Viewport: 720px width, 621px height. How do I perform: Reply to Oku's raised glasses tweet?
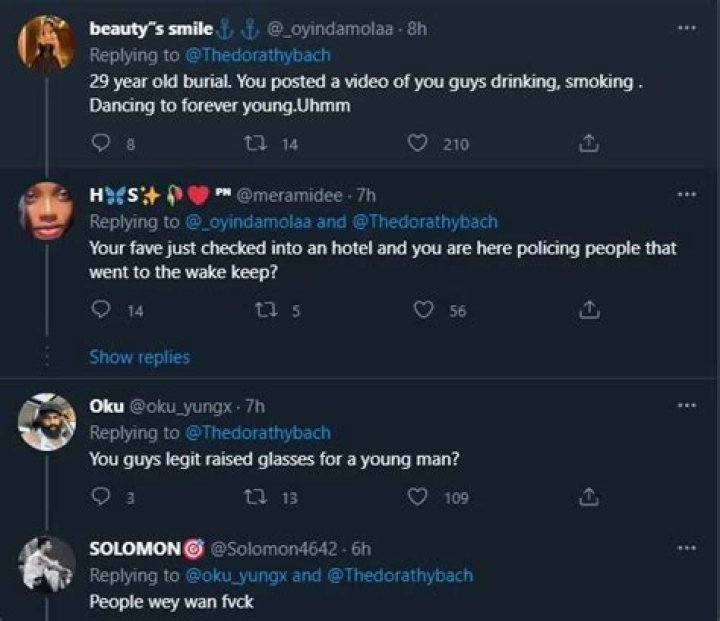[x=99, y=496]
